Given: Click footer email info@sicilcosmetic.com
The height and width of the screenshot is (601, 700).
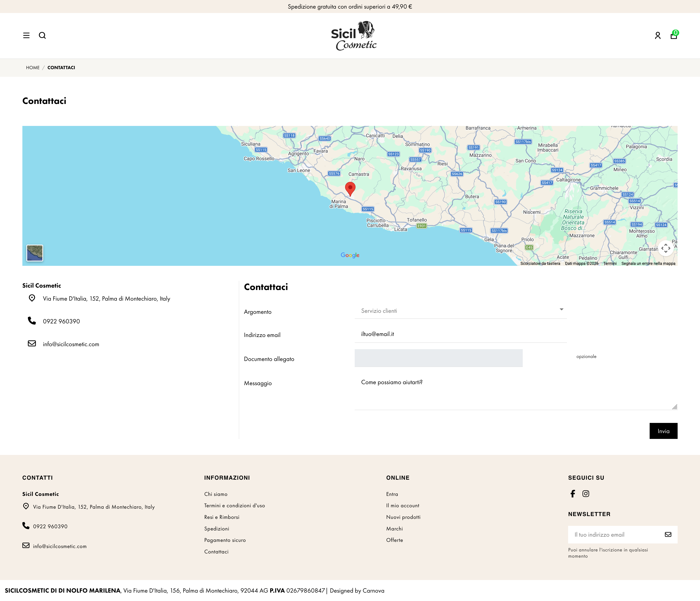Looking at the screenshot, I should click(x=60, y=546).
